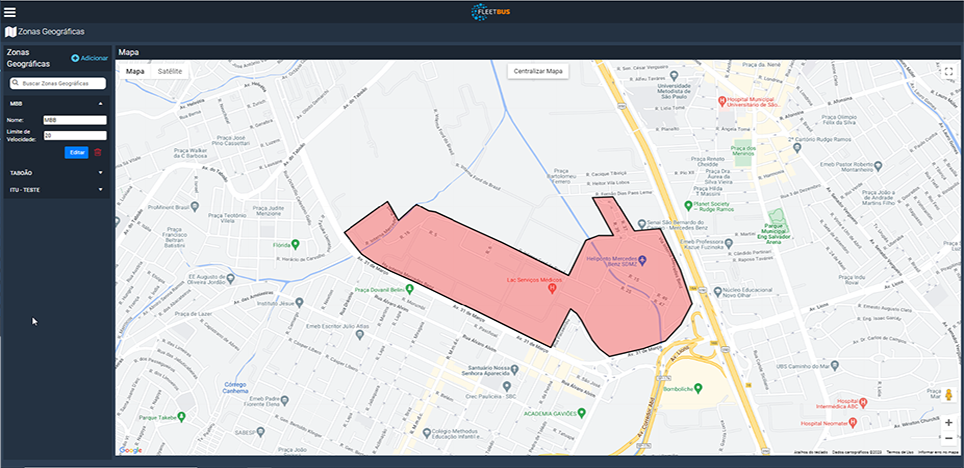Click the Heliponto Mercedes-Benz map marker

(643, 262)
